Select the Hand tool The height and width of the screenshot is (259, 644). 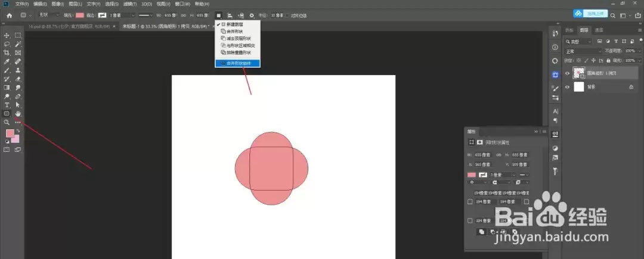coord(18,114)
